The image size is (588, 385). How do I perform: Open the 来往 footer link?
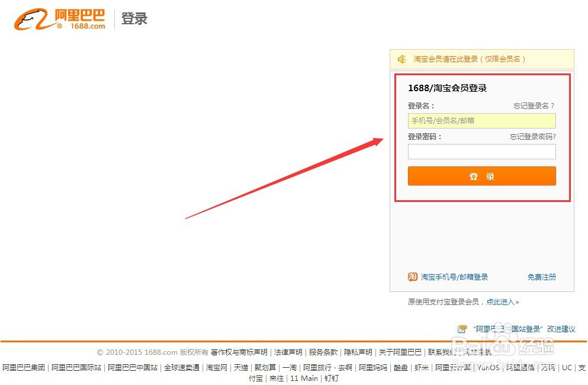click(277, 378)
